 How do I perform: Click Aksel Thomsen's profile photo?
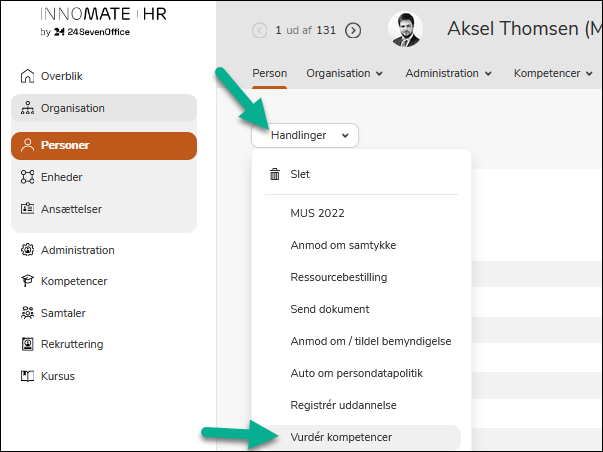click(x=405, y=30)
